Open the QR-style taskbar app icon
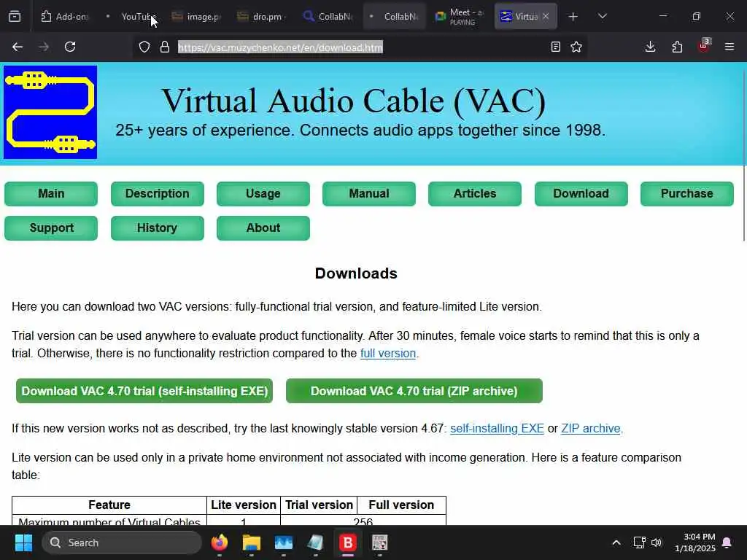The image size is (747, 560). pyautogui.click(x=379, y=542)
